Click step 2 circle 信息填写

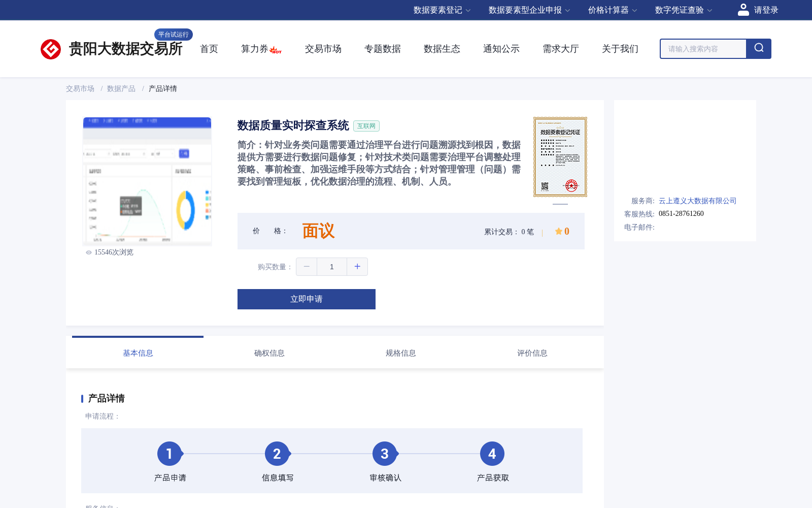coord(277,454)
